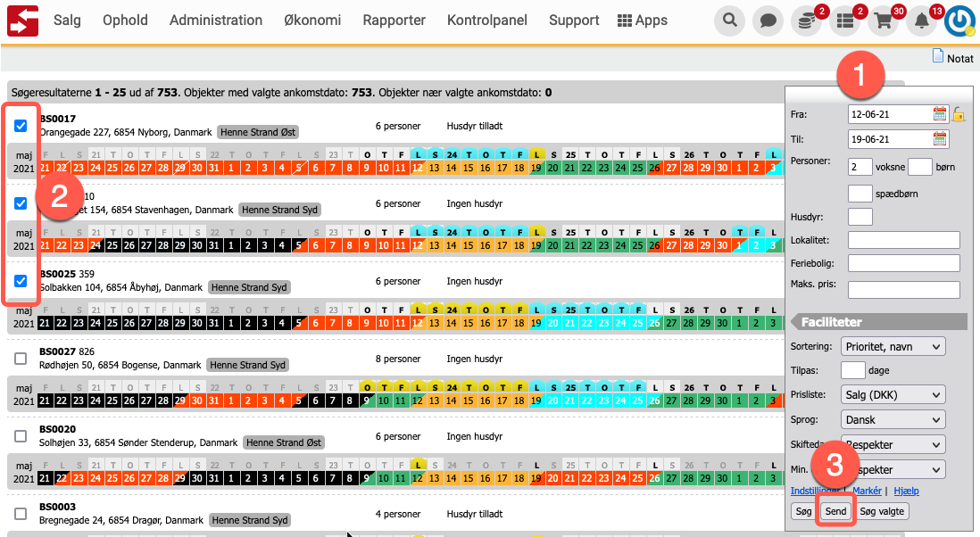
Task: Open the Ophold menu
Action: 125,20
